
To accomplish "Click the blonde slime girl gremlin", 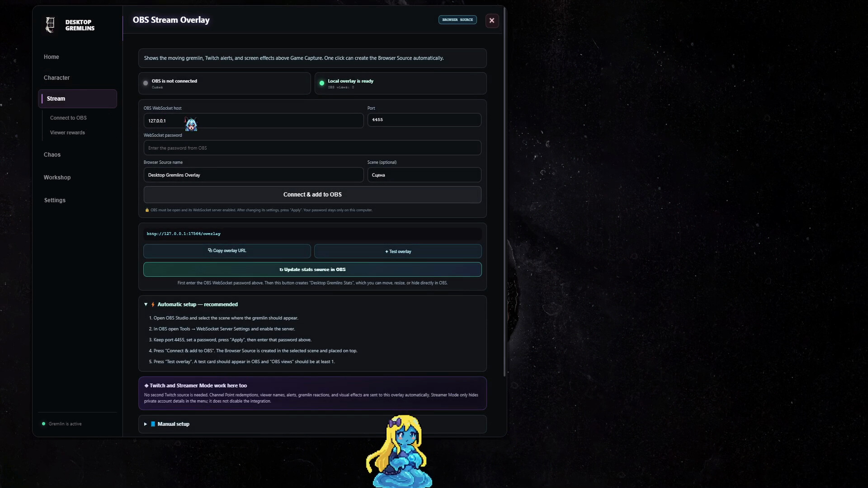I will coord(399,451).
